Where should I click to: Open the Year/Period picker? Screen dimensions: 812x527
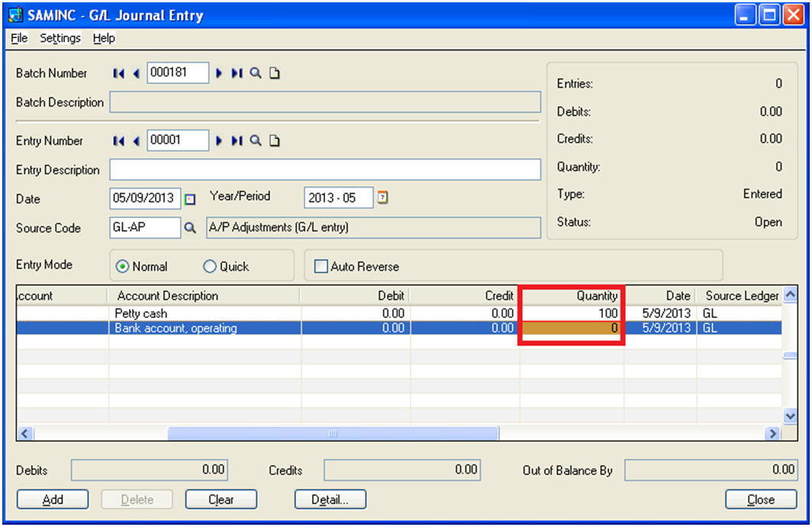click(x=383, y=198)
